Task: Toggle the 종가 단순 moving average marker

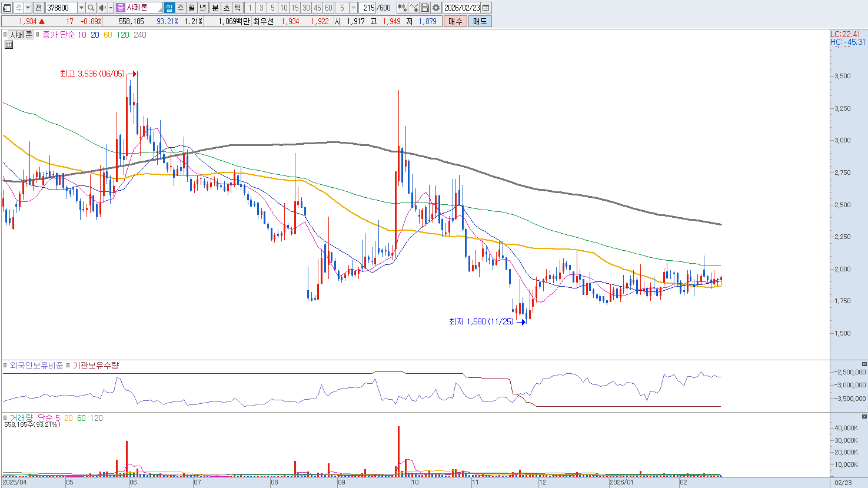Action: click(38, 35)
